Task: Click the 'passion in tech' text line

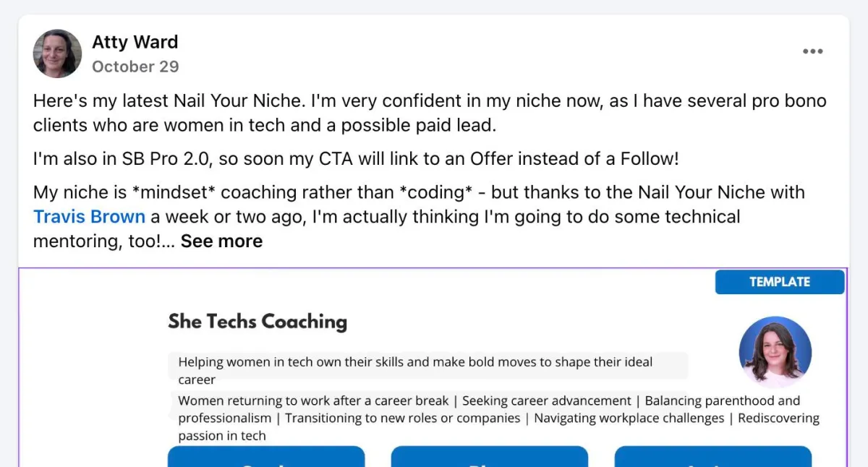Action: (x=222, y=436)
